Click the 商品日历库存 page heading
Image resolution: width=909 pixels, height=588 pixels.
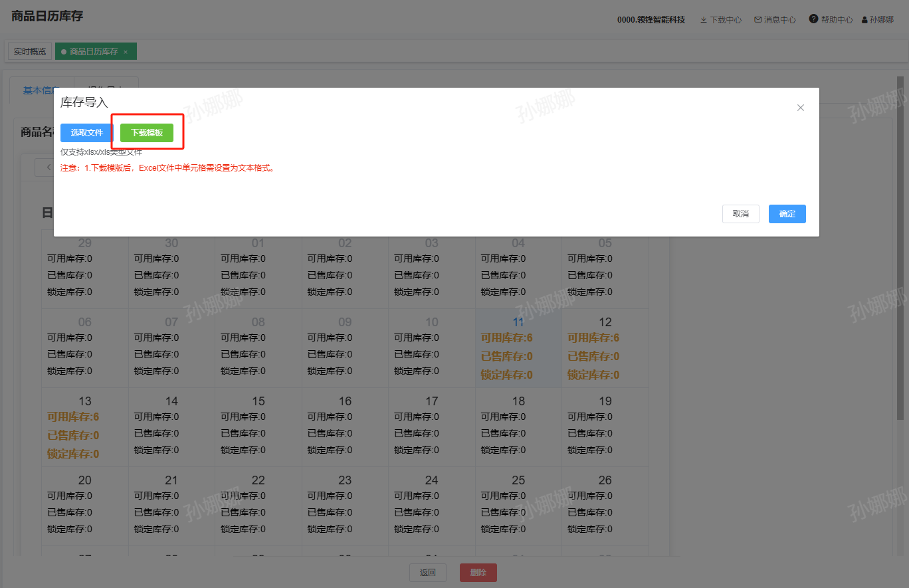47,16
